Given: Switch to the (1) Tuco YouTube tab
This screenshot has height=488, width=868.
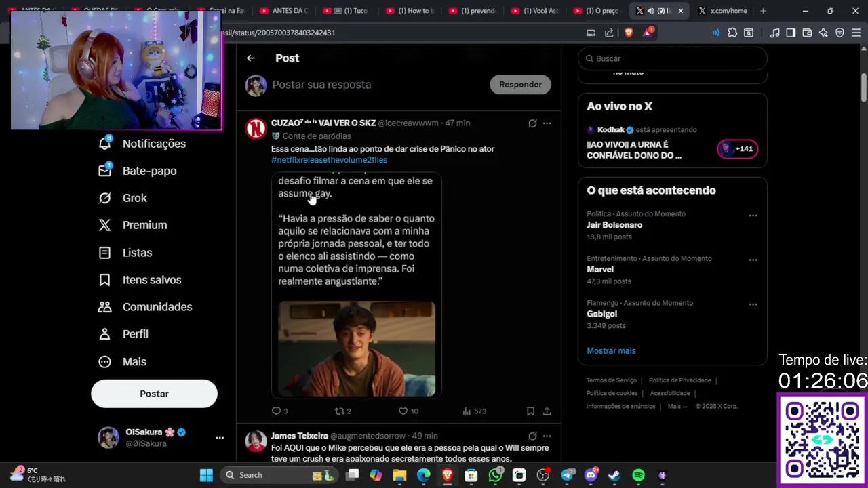Looking at the screenshot, I should (x=347, y=11).
